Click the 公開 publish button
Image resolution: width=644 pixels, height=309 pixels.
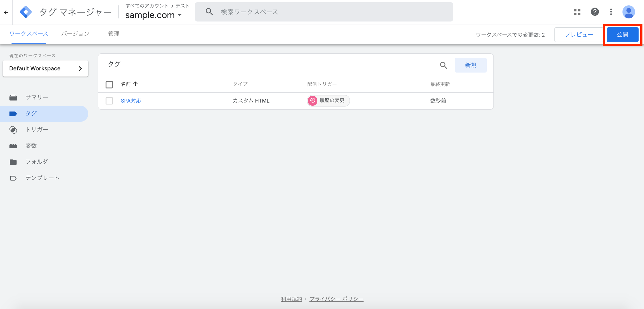pos(622,35)
